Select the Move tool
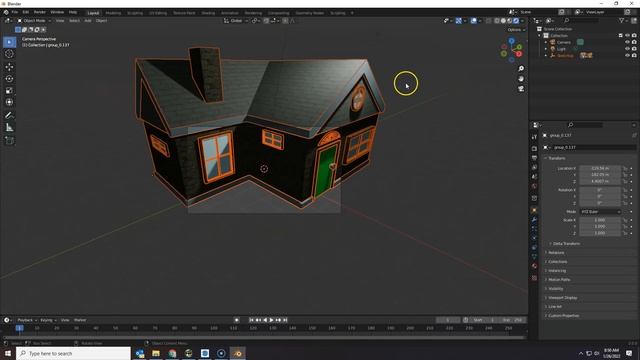 (9, 67)
